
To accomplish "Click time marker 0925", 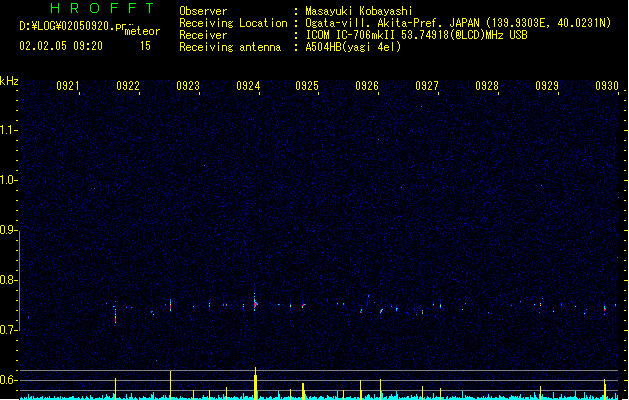I will (x=307, y=86).
